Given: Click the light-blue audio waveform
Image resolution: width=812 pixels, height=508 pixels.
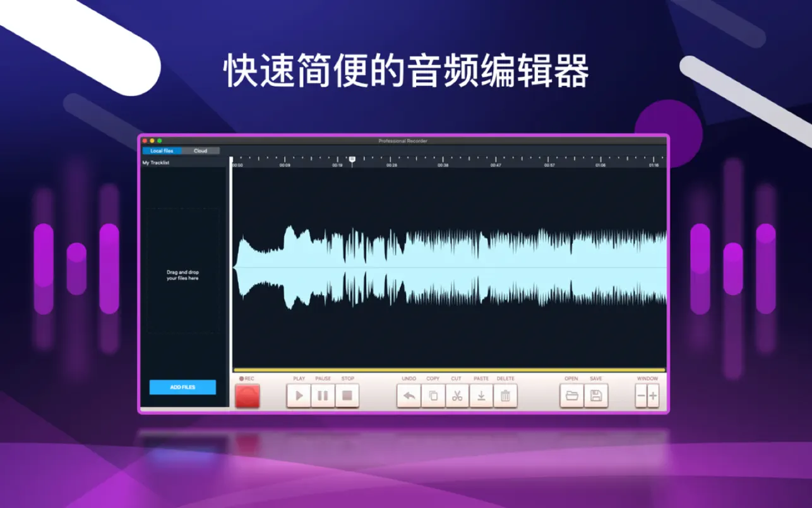Looking at the screenshot, I should (449, 268).
